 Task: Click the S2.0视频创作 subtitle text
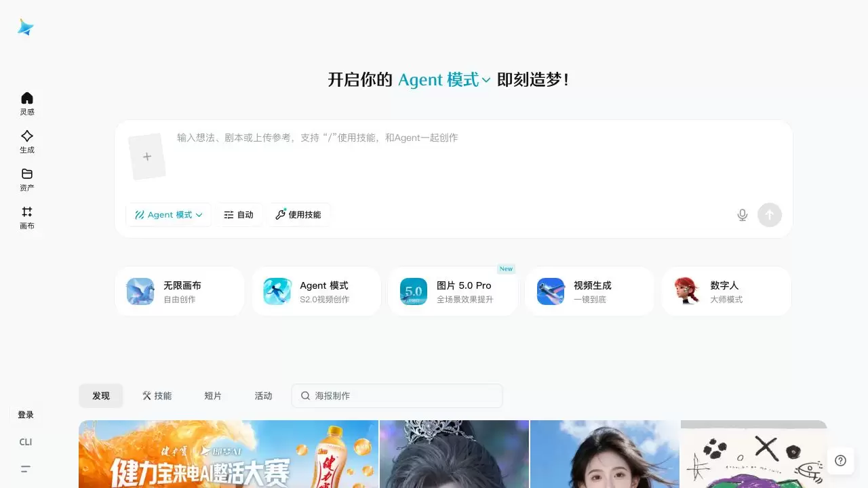(x=325, y=300)
